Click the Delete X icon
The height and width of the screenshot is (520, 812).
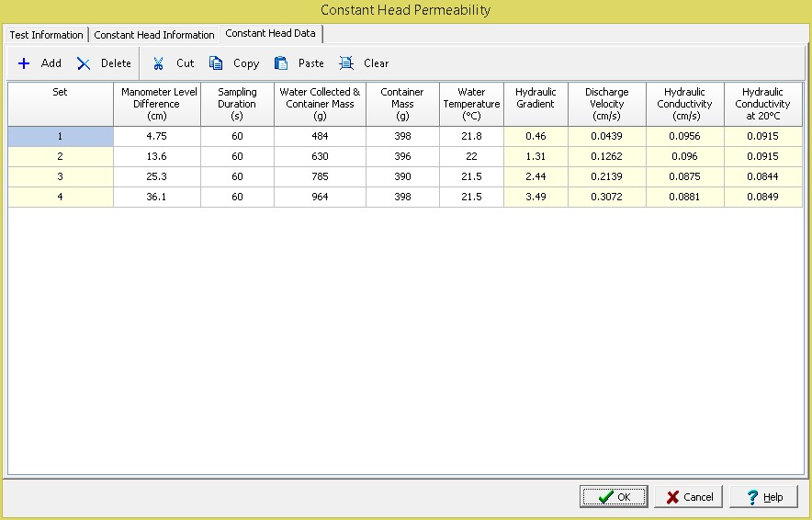coord(84,63)
